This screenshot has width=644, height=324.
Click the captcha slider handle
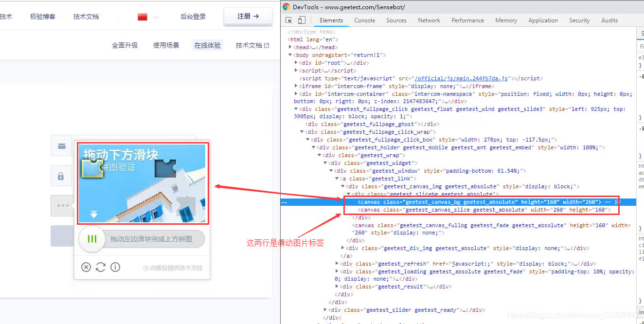coord(92,239)
